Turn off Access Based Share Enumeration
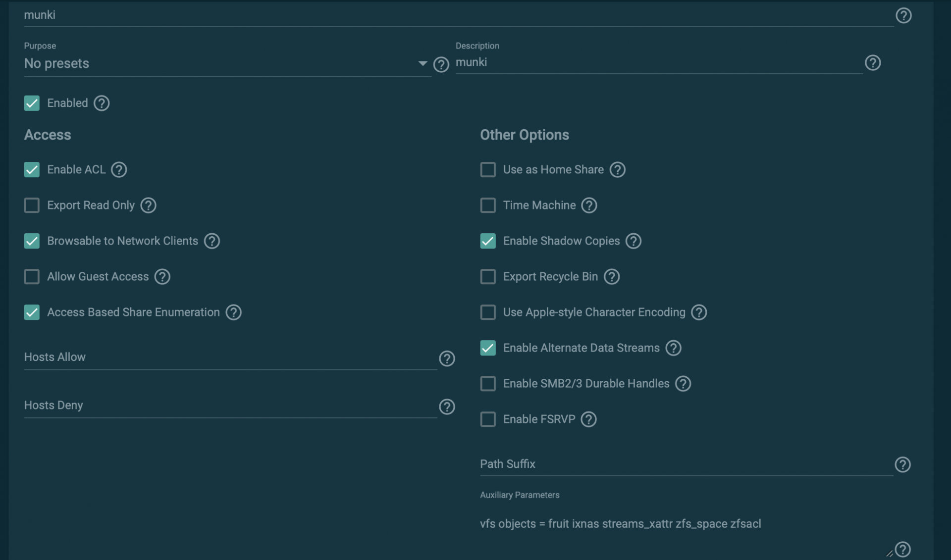 point(32,312)
